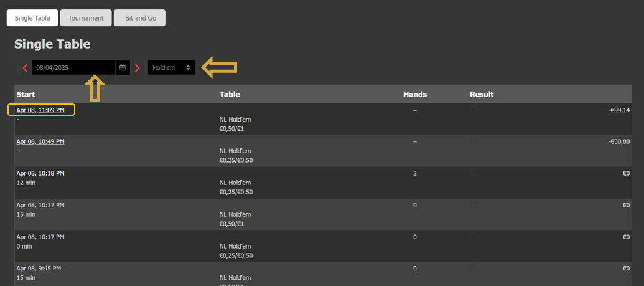
Task: Click NL Hold'em in the 11:09 PM row
Action: (235, 120)
